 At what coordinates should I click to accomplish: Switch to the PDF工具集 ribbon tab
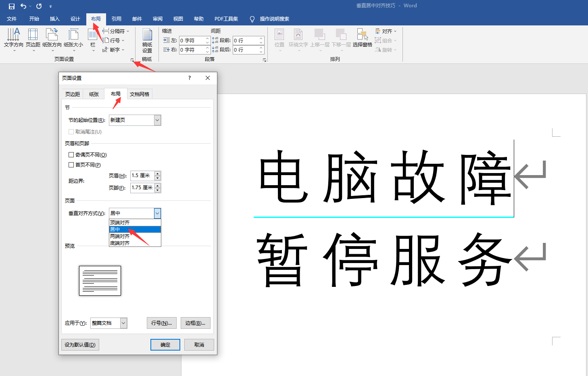pyautogui.click(x=226, y=19)
